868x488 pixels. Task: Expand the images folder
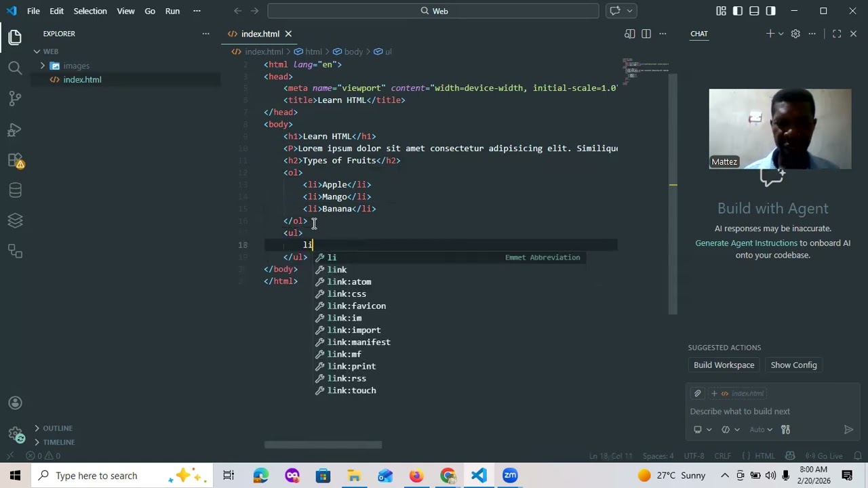click(x=76, y=66)
